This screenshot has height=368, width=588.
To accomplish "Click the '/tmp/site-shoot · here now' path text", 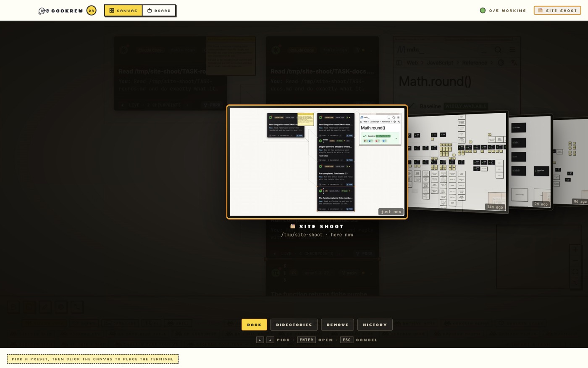I will [x=317, y=235].
